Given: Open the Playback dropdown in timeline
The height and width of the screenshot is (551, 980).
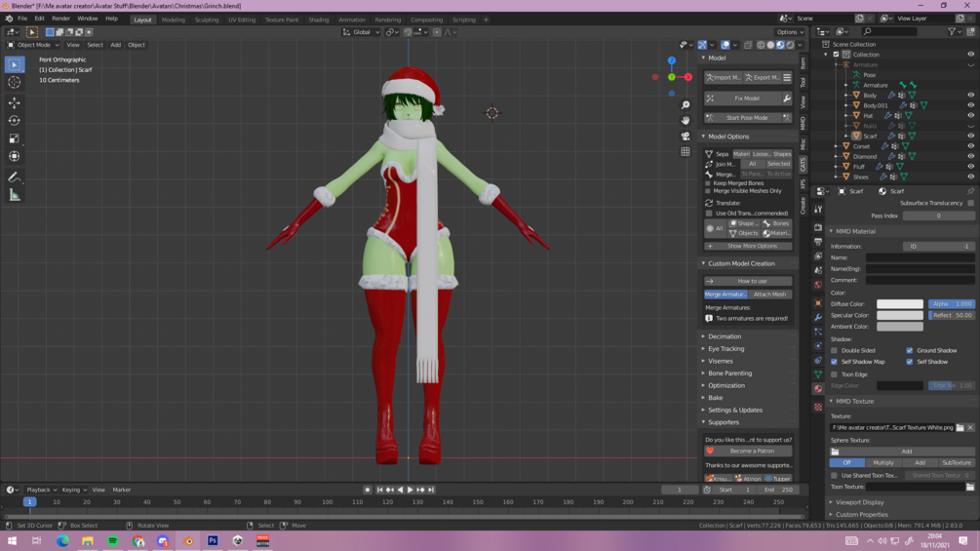Looking at the screenshot, I should (41, 490).
